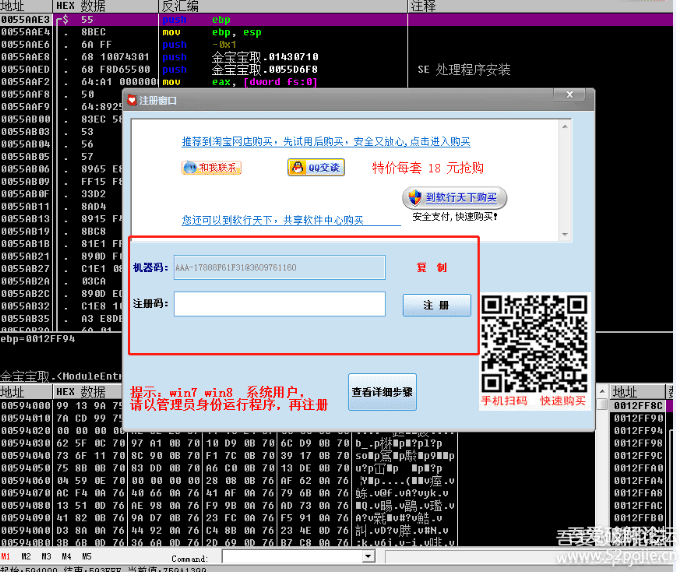Image resolution: width=687 pixels, height=572 pixels.
Task: Click the 到软行天下购买 shield button
Action: point(455,197)
